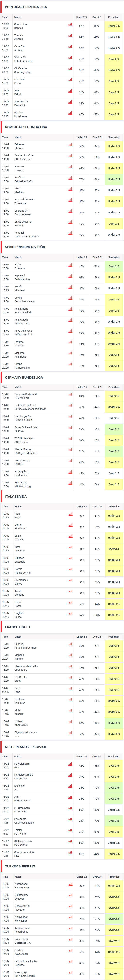Click stats icon for Trabzonspor vs Fenerbahçe

(x=71, y=928)
